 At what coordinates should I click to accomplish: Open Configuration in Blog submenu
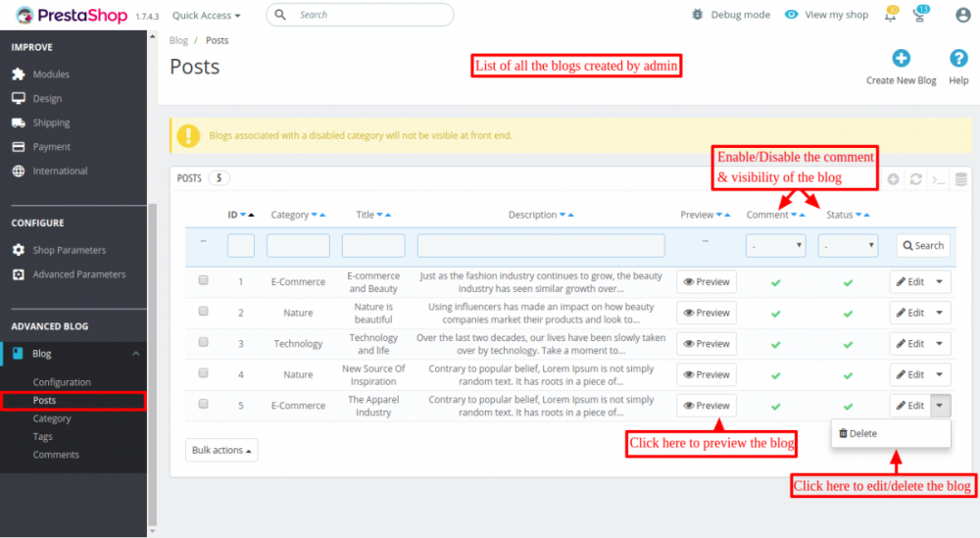[x=62, y=382]
